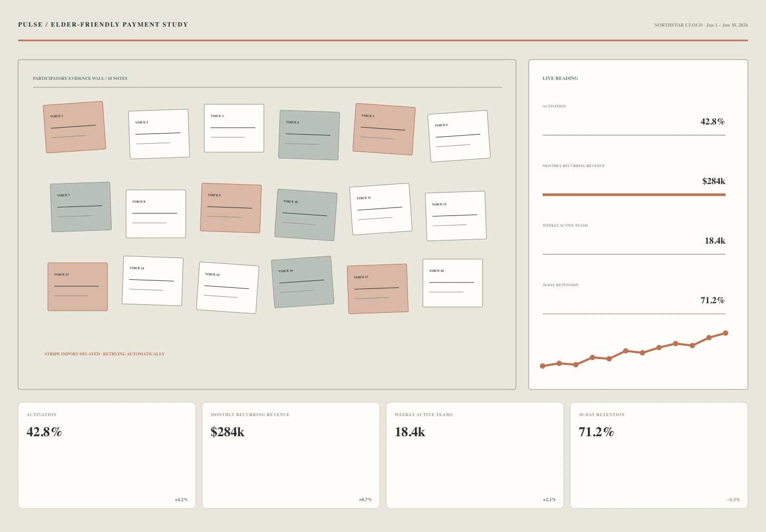This screenshot has height=532, width=766.
Task: Click the Monthly Recurring Revenue label in Live Reading
Action: 573,166
